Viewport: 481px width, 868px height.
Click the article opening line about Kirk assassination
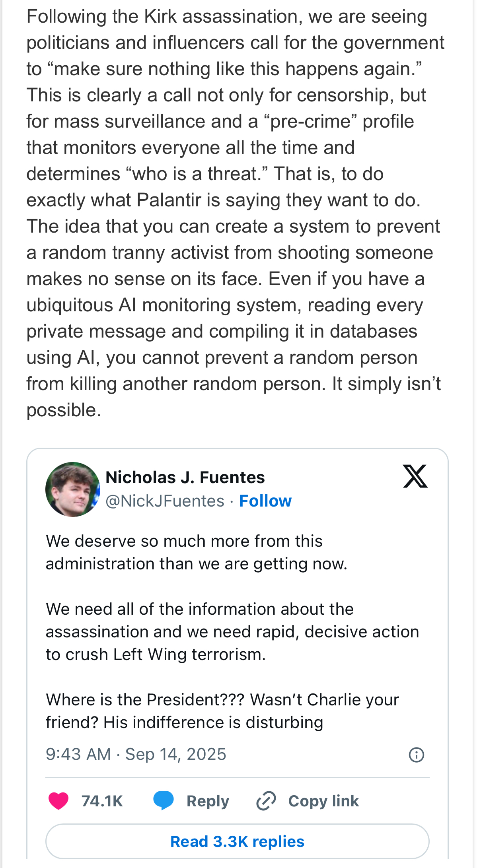point(227,17)
